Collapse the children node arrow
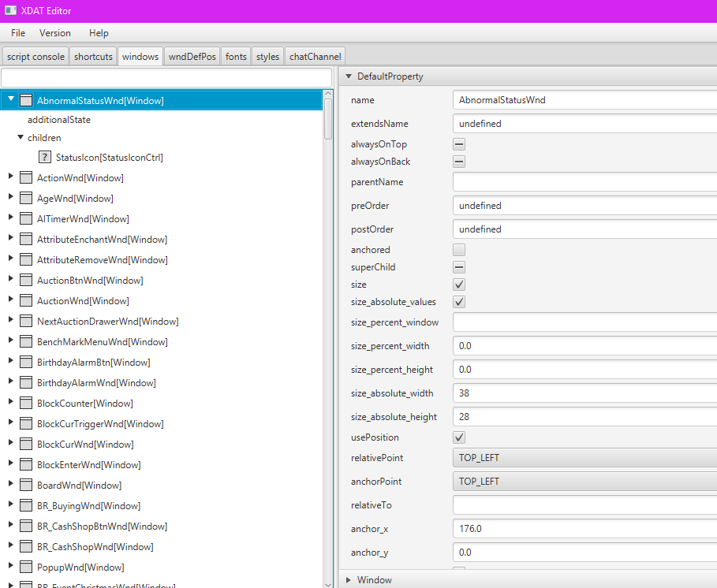Viewport: 717px width, 588px height. click(21, 137)
